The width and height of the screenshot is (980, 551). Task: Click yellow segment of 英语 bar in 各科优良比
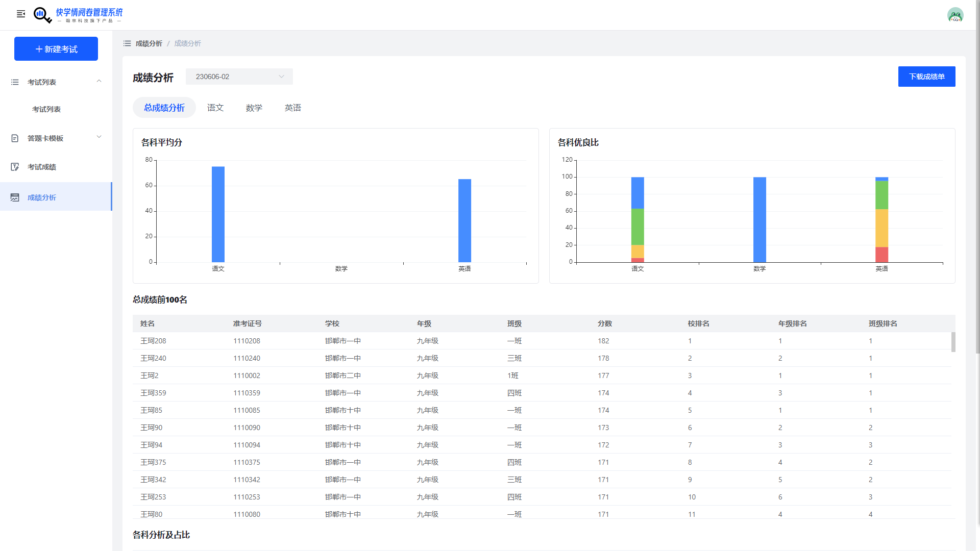881,228
